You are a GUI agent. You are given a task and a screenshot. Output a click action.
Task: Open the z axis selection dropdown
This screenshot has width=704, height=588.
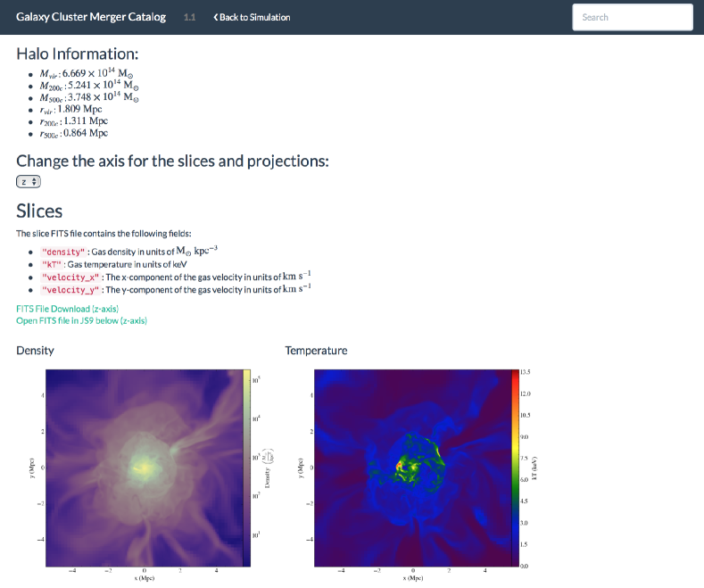tap(29, 181)
